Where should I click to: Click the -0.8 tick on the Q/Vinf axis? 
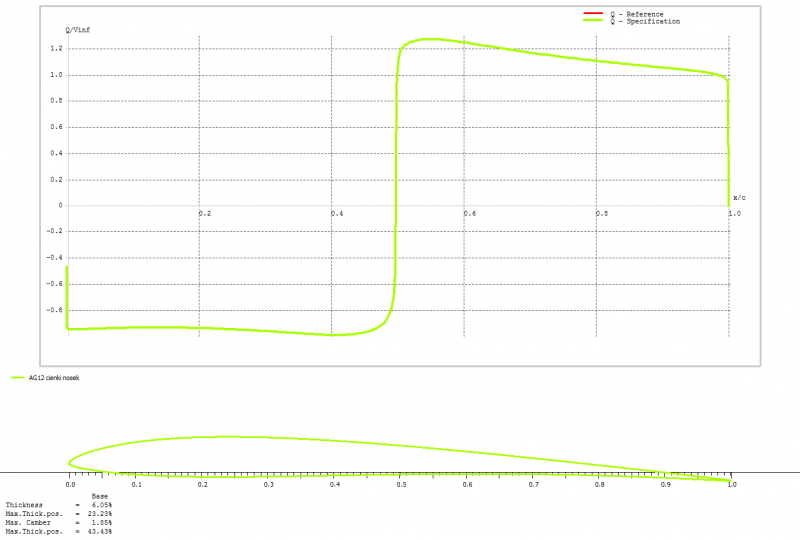click(55, 310)
